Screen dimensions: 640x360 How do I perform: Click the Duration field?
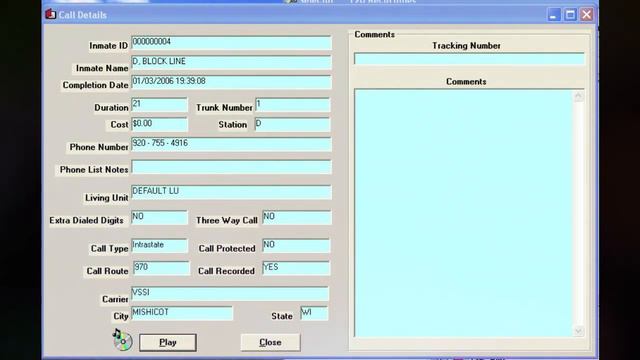coord(160,105)
